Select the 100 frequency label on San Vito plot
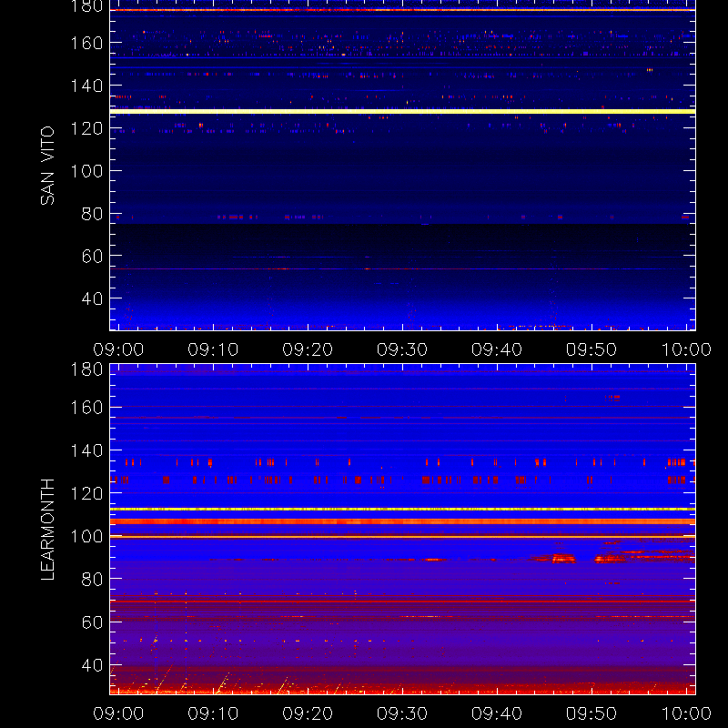 (x=86, y=171)
